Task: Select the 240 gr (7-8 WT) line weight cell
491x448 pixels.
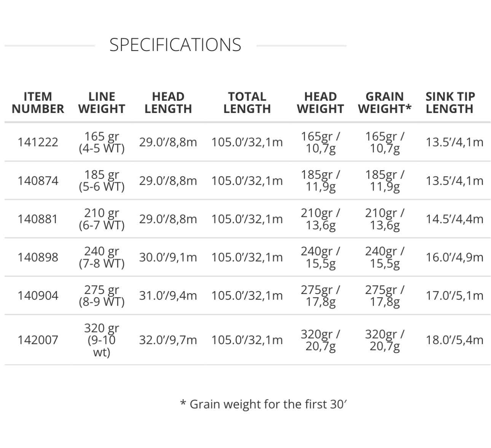Action: (x=102, y=257)
